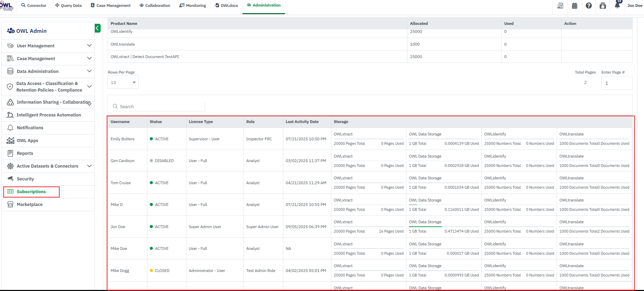Expand the Data Administration section
644x291 pixels.
coord(89,71)
